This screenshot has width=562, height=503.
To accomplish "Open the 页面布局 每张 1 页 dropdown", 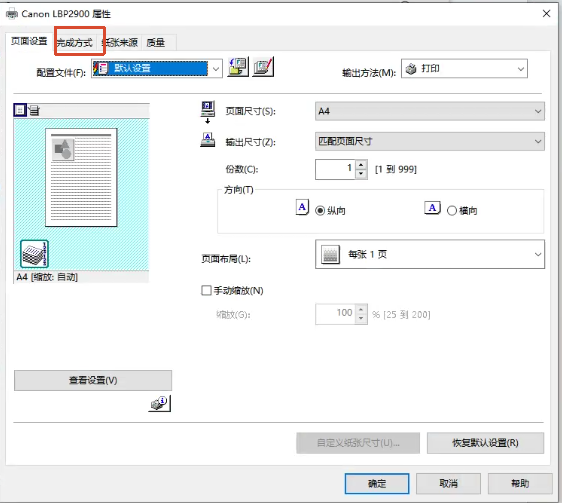I will [430, 254].
